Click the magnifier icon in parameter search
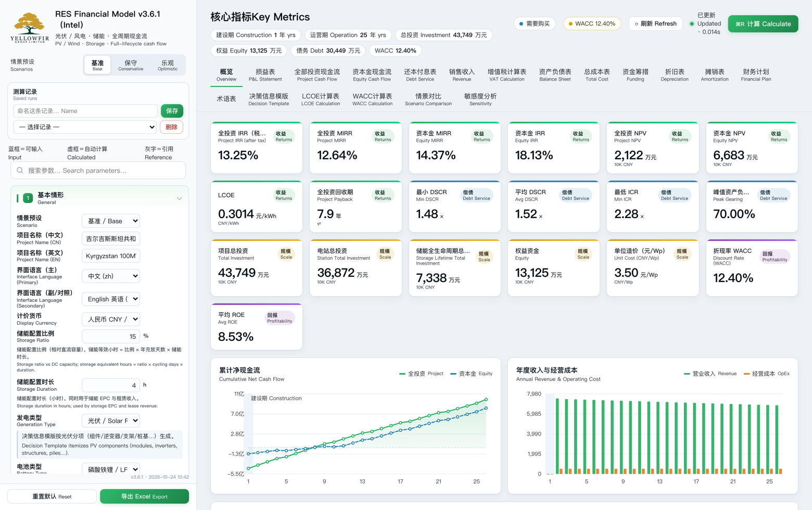The image size is (812, 510). coord(20,170)
